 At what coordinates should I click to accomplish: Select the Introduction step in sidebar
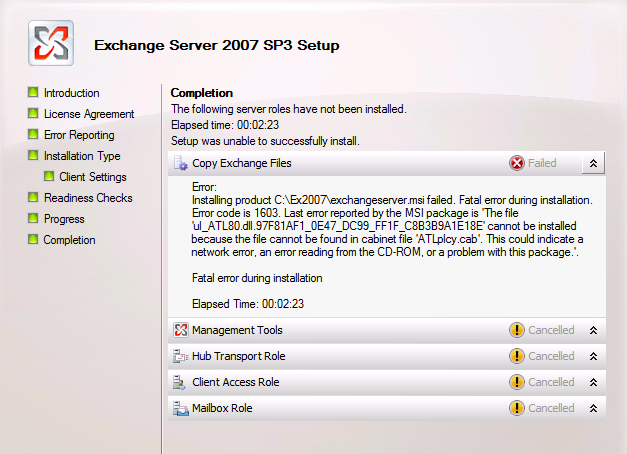click(x=71, y=93)
